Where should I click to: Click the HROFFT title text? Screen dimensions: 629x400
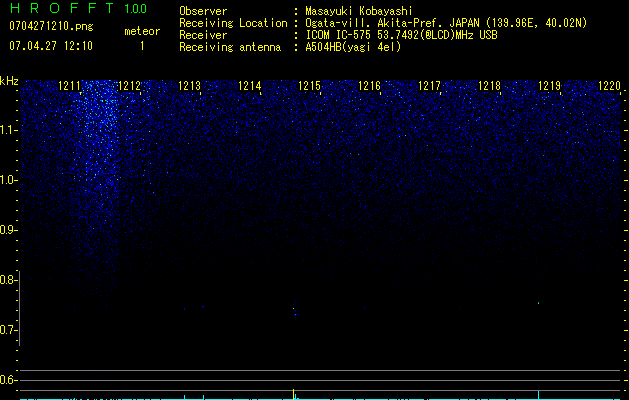pyautogui.click(x=62, y=8)
